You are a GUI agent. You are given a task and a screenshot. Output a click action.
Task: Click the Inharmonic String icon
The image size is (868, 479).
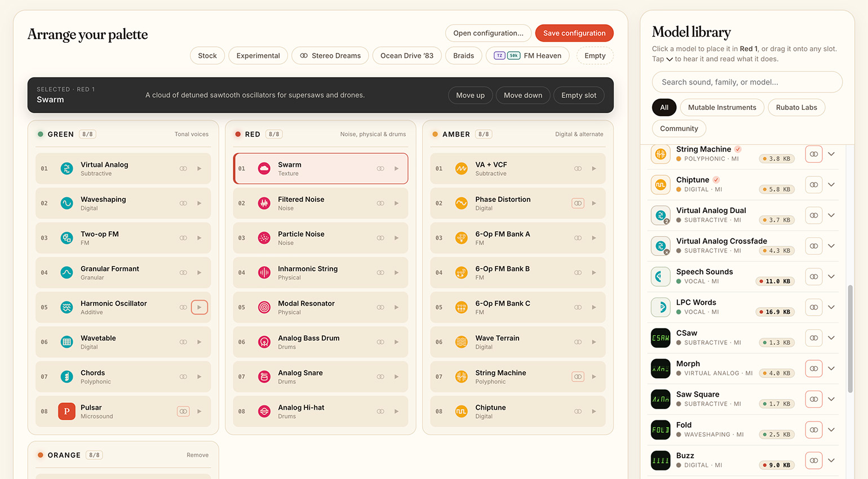click(264, 273)
